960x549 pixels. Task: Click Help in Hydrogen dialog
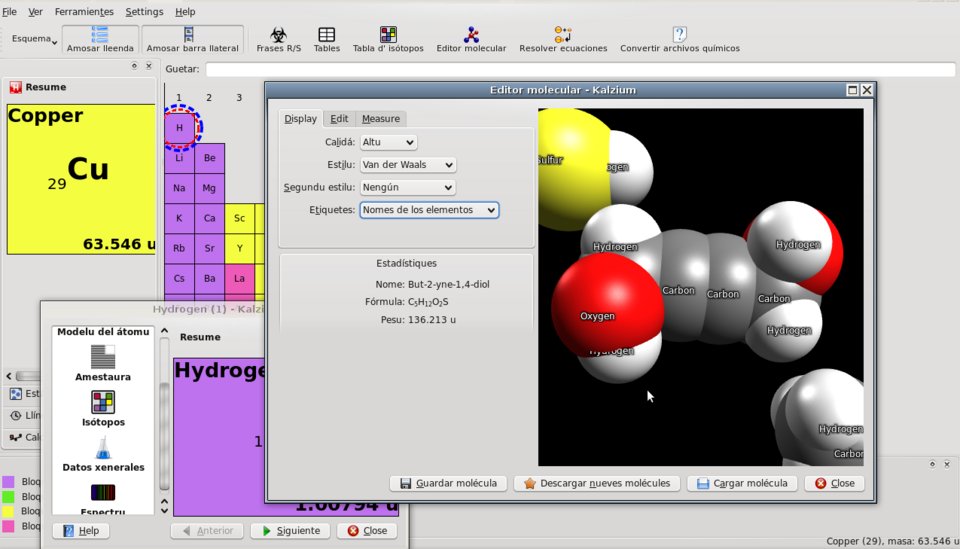81,531
